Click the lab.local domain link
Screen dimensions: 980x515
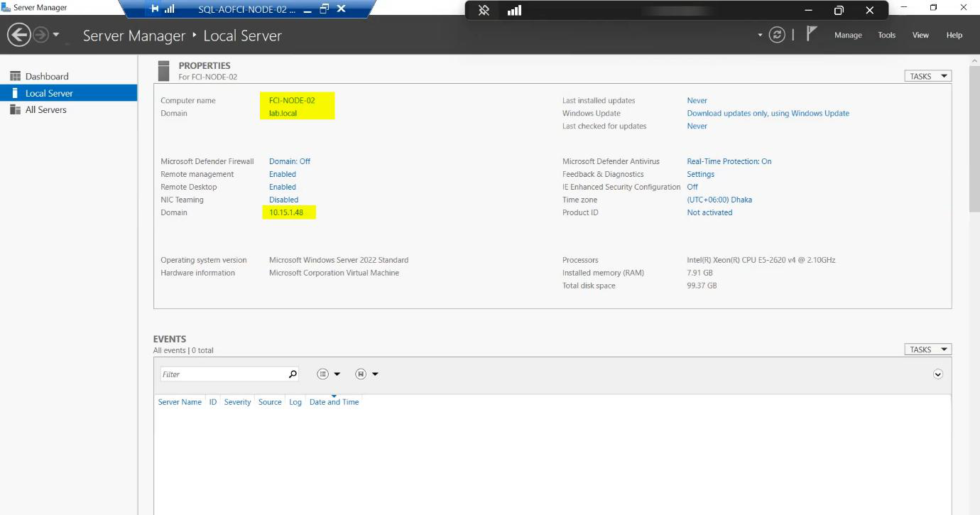click(283, 113)
